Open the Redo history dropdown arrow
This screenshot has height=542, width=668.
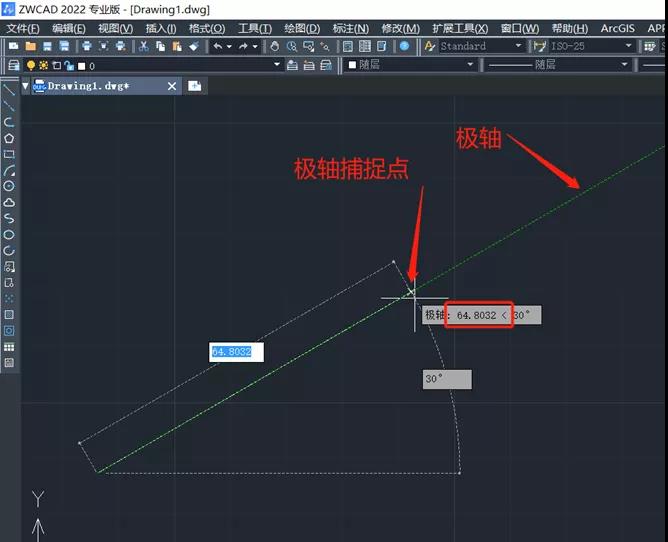255,46
